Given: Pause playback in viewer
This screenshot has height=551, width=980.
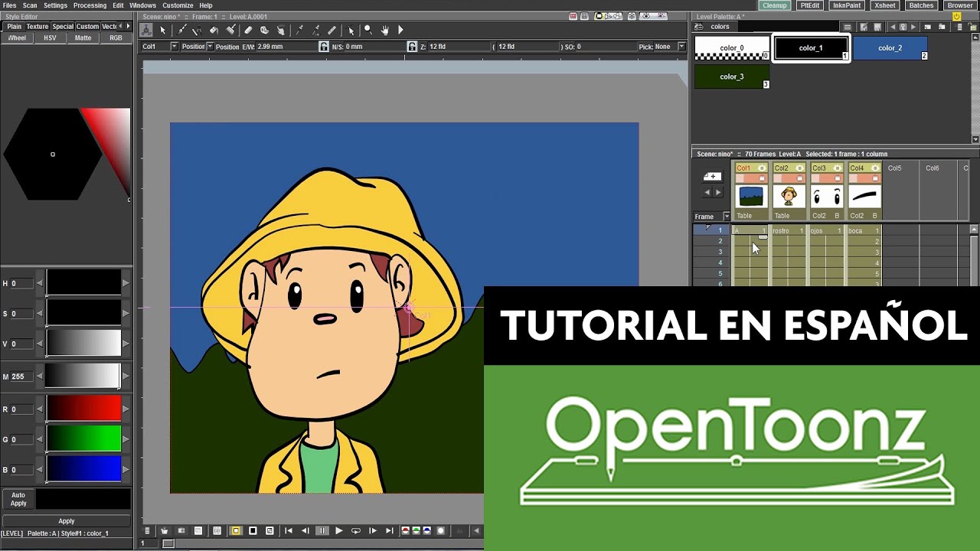Looking at the screenshot, I should [x=322, y=530].
